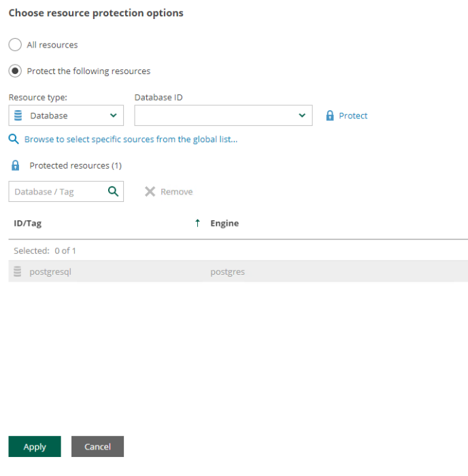Click the Protected resources lock icon
Viewport: 468px width, 476px height.
(16, 165)
